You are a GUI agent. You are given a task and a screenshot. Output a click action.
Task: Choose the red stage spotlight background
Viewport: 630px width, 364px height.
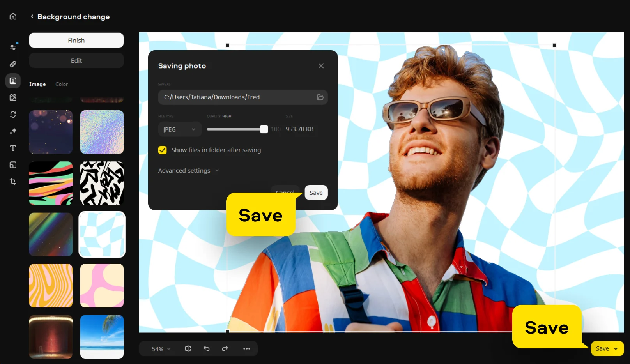51,337
